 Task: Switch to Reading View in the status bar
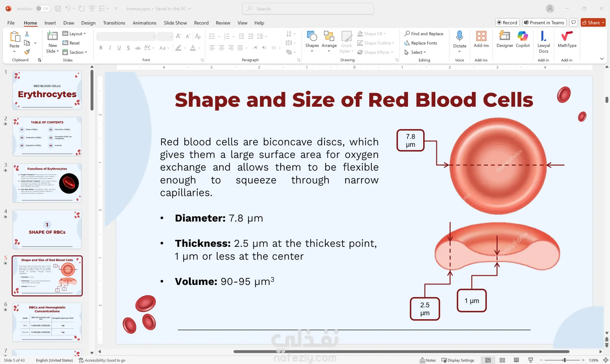(x=516, y=360)
